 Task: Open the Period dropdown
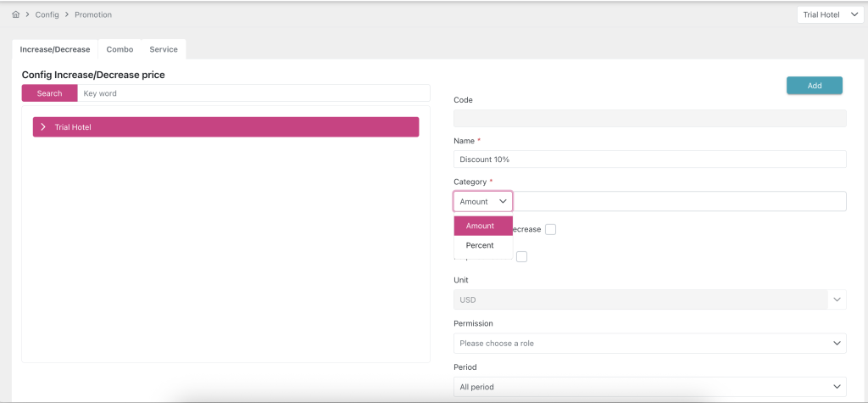[649, 387]
